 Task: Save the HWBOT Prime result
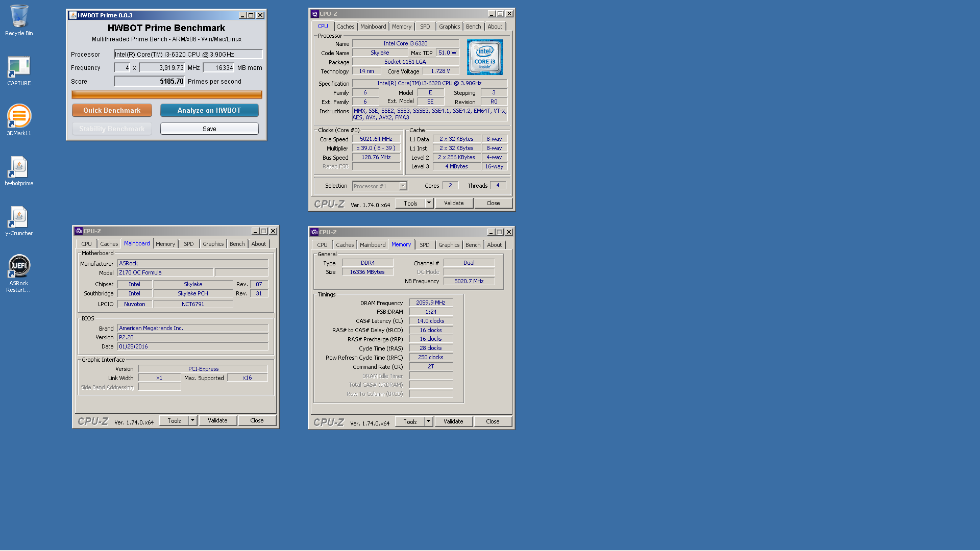click(209, 129)
